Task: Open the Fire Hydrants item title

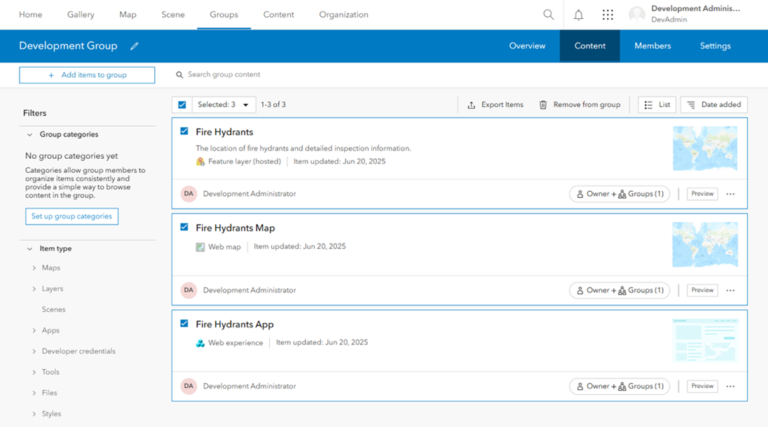Action: [x=224, y=132]
